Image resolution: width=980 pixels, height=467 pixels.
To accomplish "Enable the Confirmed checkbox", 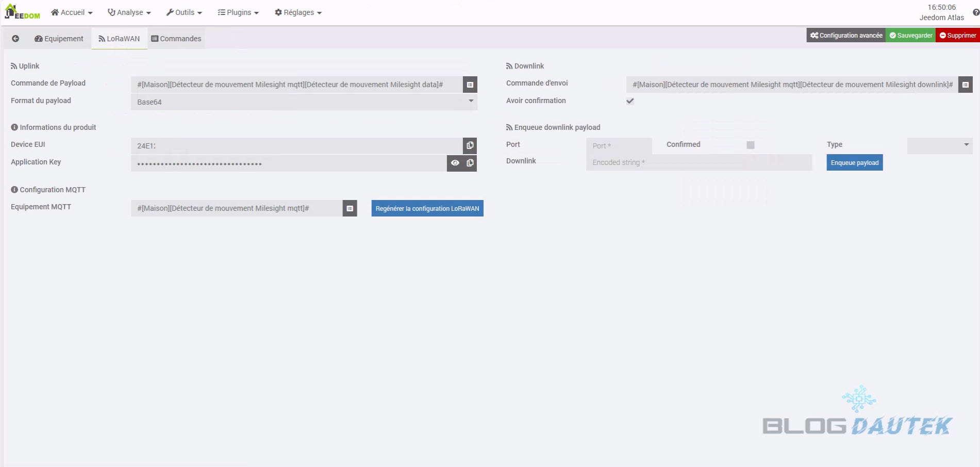I will [750, 145].
